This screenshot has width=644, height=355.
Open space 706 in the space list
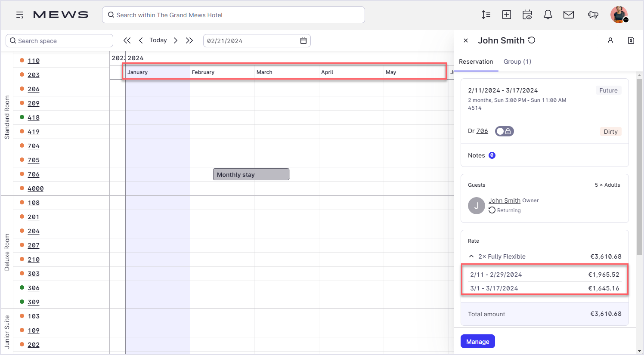(34, 174)
